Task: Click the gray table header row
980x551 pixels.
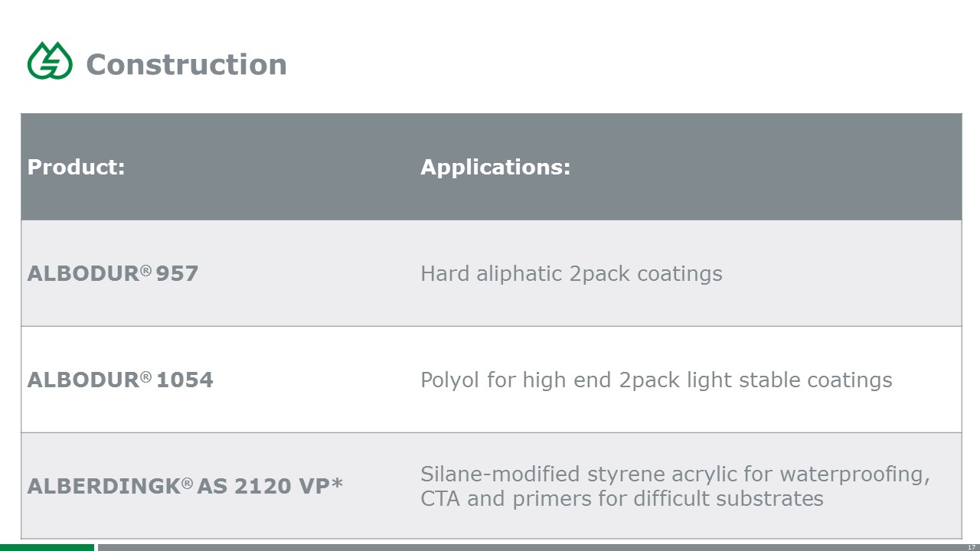Action: [x=491, y=167]
